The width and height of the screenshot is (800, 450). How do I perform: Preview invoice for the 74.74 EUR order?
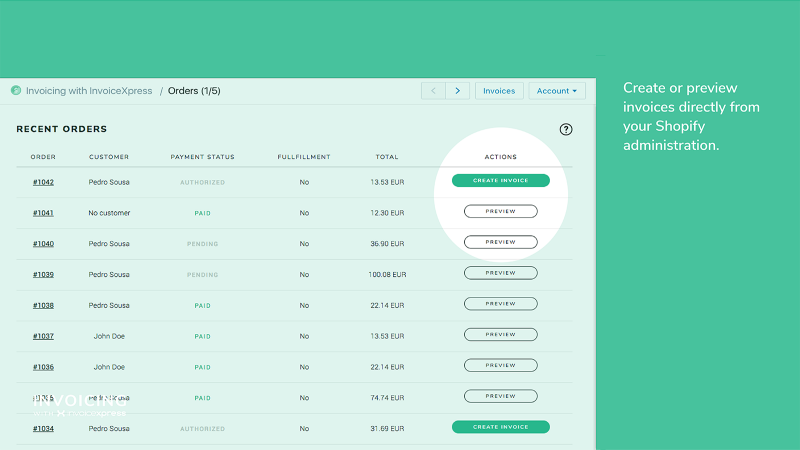[501, 396]
